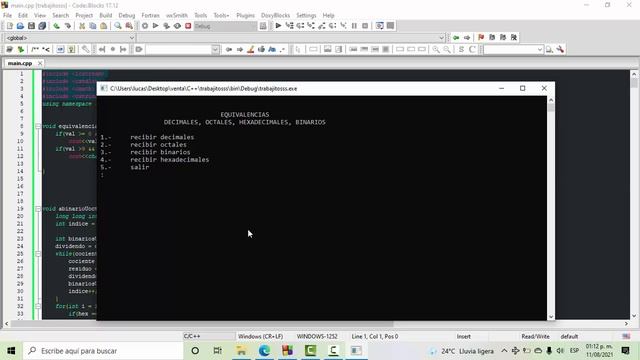This screenshot has height=360, width=640.
Task: Open the wxSmith menu
Action: (177, 15)
